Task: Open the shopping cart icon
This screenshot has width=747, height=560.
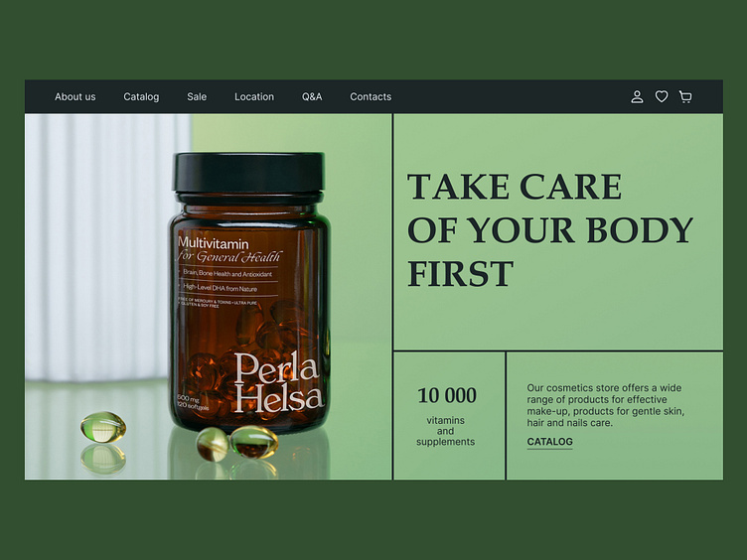Action: coord(685,97)
